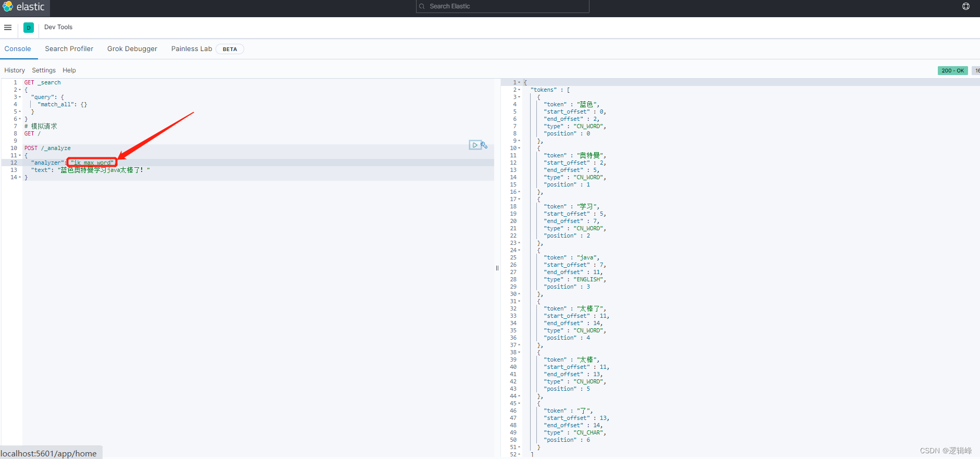Send the request with the play icon
Viewport: 980px width, 459px height.
tap(474, 145)
